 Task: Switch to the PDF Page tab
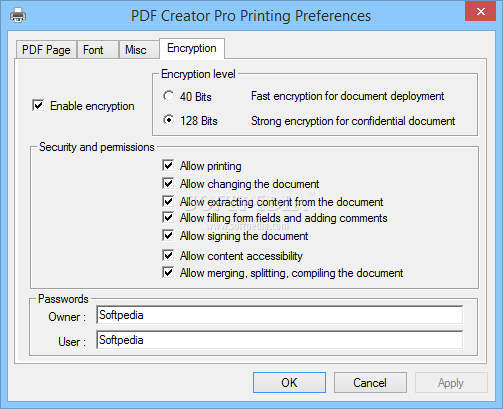(46, 50)
